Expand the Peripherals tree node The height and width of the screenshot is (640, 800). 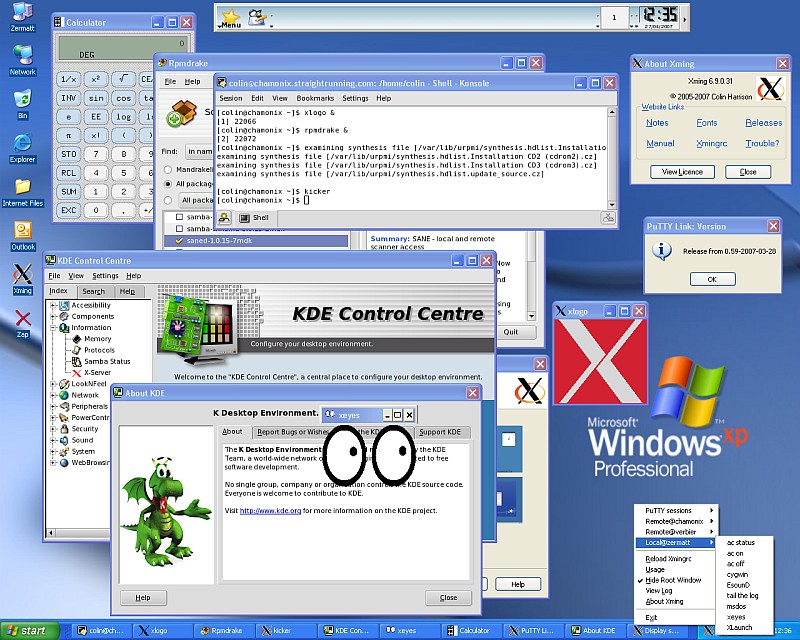coord(53,407)
